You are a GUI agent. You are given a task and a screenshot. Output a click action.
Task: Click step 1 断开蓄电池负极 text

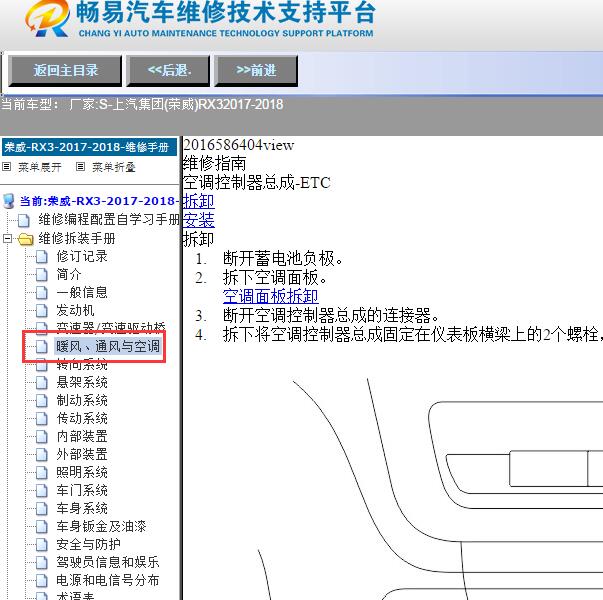[x=283, y=258]
